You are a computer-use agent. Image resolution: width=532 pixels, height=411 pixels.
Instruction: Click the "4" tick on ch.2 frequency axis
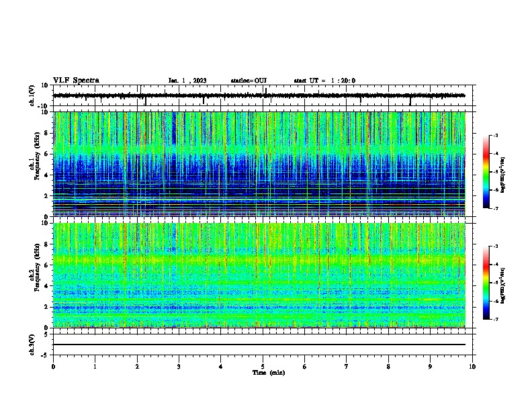click(47, 286)
